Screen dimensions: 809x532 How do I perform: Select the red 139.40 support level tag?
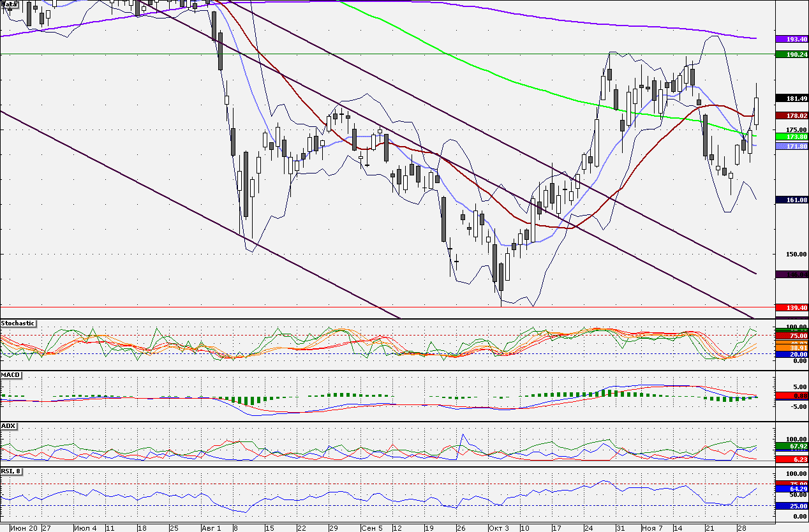pos(791,307)
